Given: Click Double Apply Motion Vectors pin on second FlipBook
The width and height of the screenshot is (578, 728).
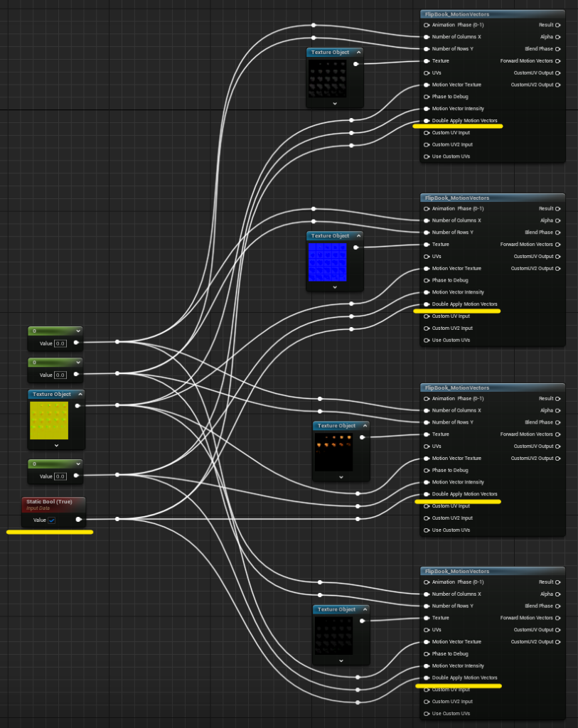Looking at the screenshot, I should [427, 304].
